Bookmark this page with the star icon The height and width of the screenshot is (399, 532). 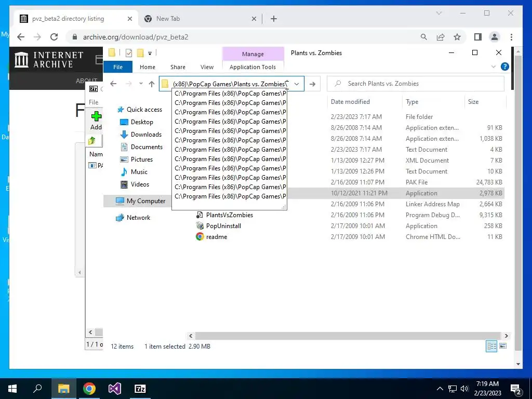457,37
